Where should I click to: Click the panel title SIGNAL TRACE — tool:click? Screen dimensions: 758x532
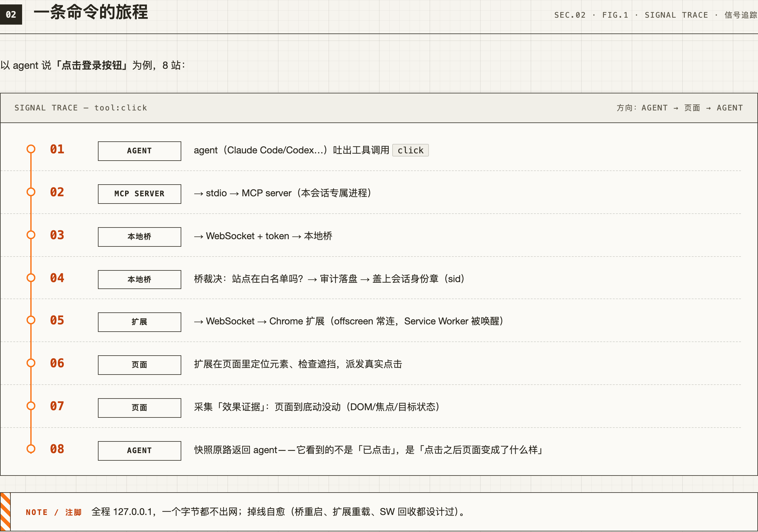click(81, 108)
